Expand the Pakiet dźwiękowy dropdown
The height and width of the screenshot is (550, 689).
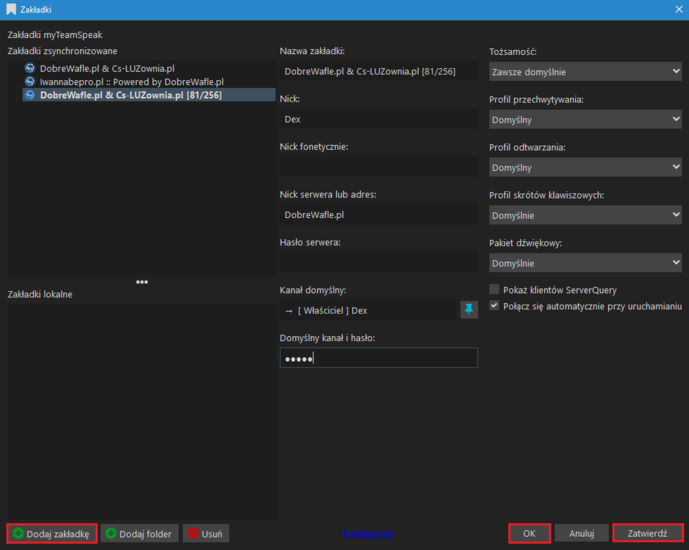click(585, 263)
